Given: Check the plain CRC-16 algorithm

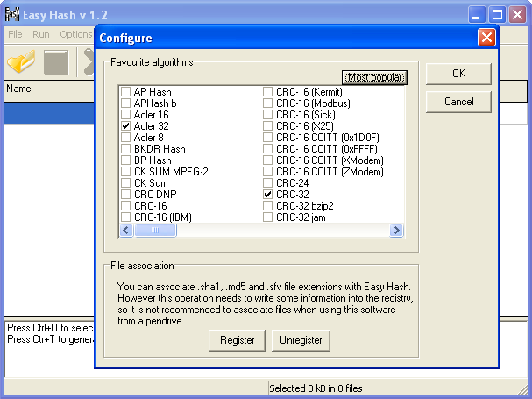Looking at the screenshot, I should [x=126, y=205].
